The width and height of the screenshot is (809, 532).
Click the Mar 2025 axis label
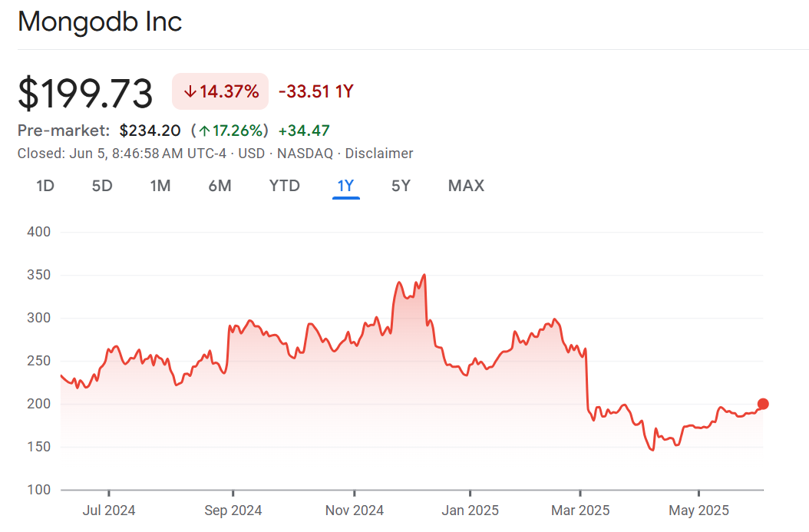[580, 511]
